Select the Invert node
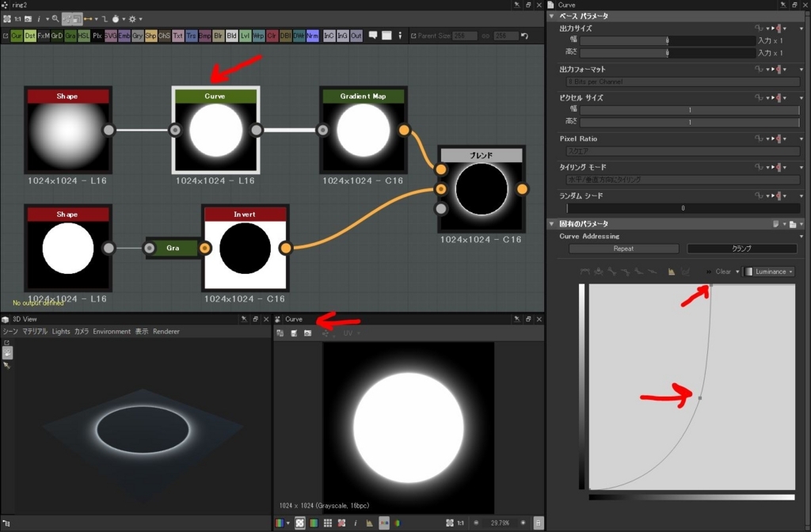The width and height of the screenshot is (811, 532). [x=246, y=248]
